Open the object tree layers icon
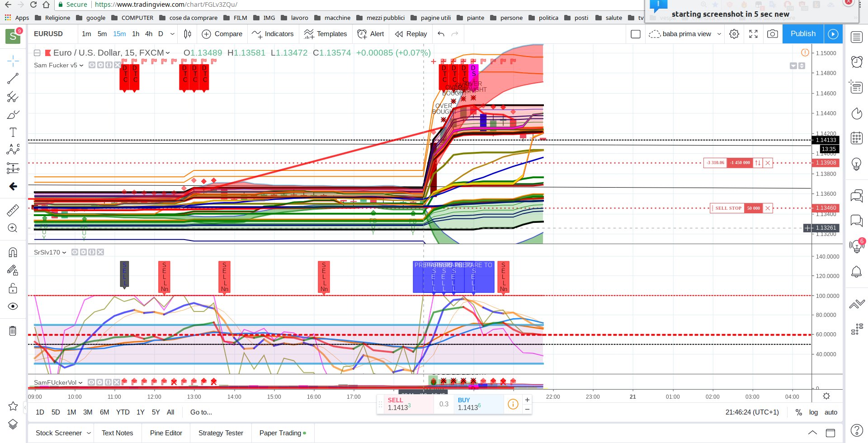This screenshot has width=868, height=443. (x=13, y=424)
